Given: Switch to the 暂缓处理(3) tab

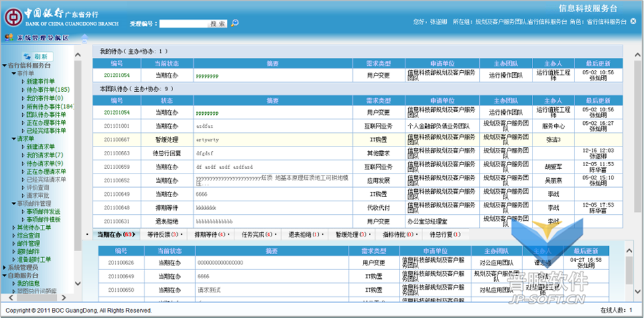Looking at the screenshot, I should [x=351, y=235].
